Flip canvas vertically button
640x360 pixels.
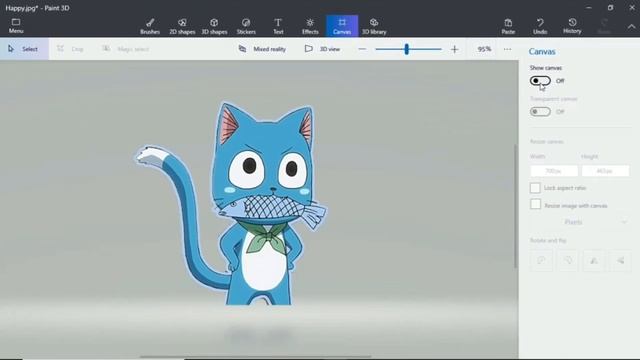pyautogui.click(x=620, y=260)
